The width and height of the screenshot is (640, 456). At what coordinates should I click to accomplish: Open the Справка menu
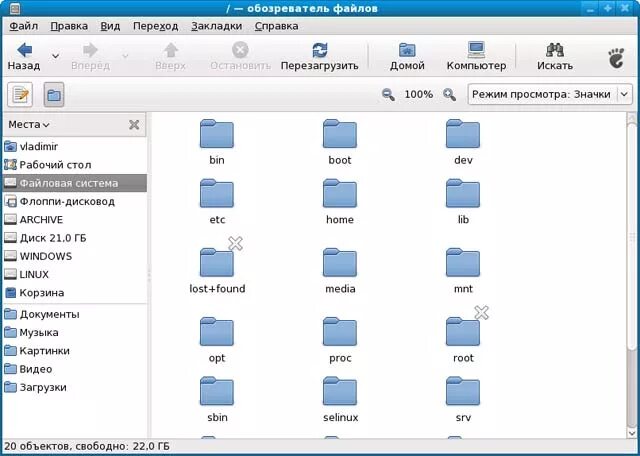[x=276, y=26]
